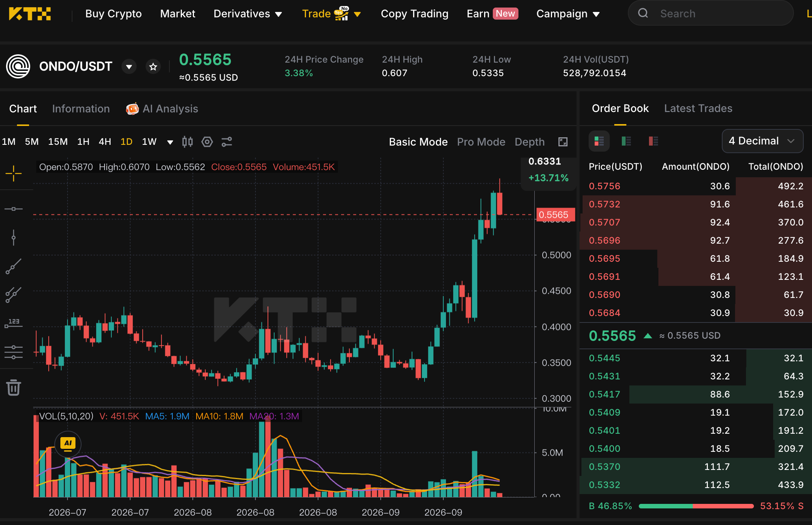Viewport: 812px width, 525px height.
Task: Open the Earn page
Action: pos(492,14)
